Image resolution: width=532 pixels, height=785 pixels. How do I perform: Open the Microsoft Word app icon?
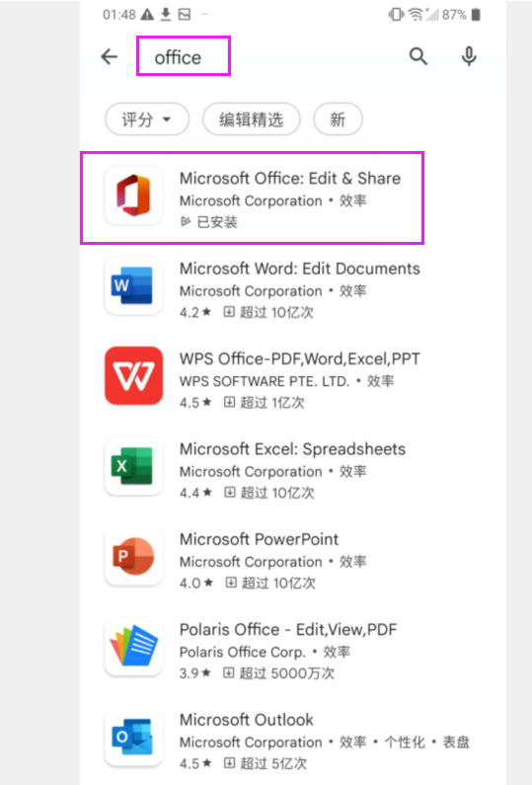coord(133,286)
